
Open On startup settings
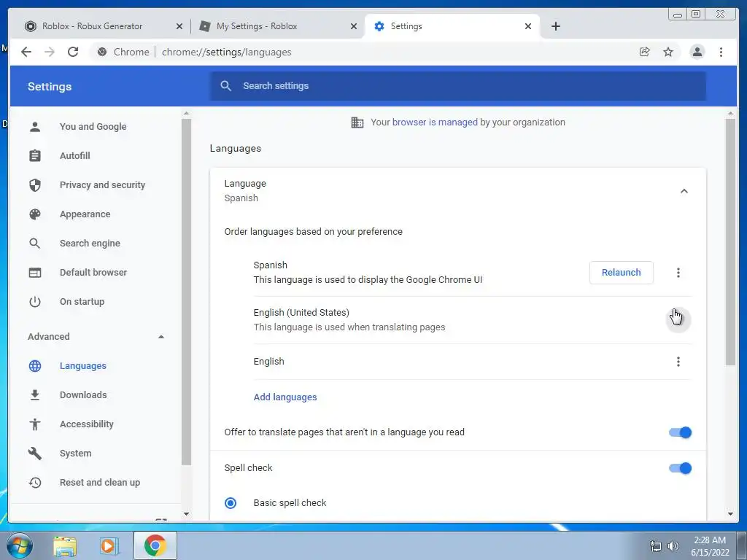pyautogui.click(x=82, y=301)
